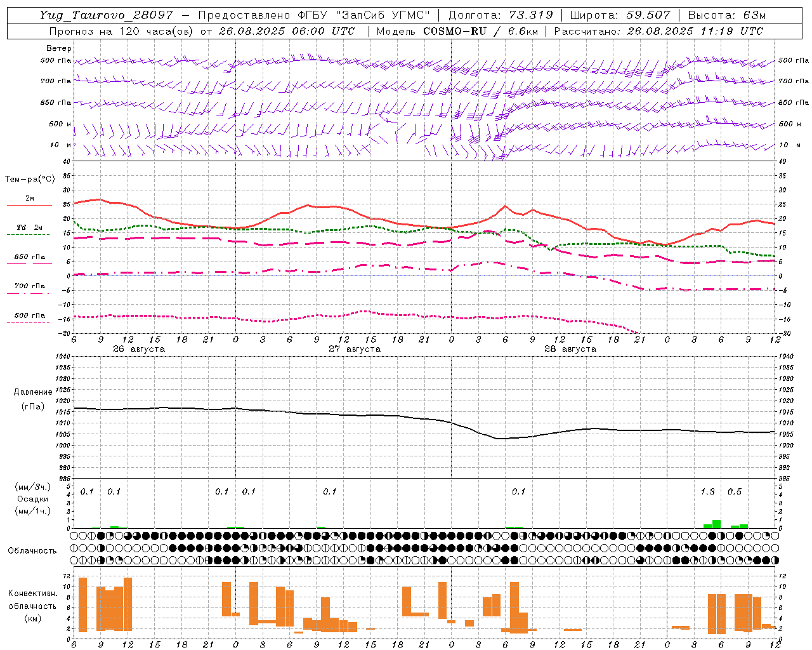812x650 pixels.
Task: Click the 10 м wind level label on left
Action: click(x=60, y=145)
